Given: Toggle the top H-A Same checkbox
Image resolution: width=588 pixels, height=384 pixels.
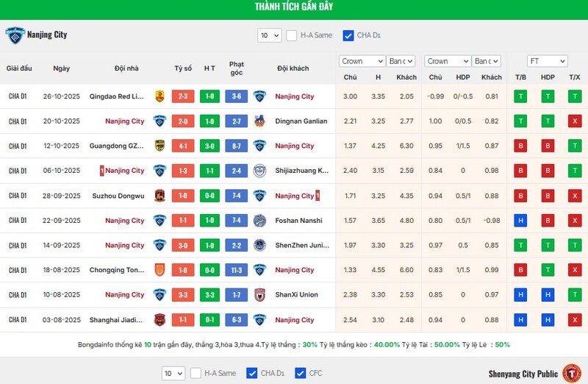Looking at the screenshot, I should 292,35.
